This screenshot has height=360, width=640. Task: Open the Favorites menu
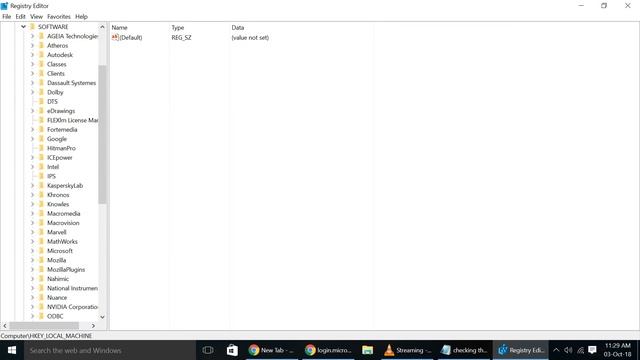pyautogui.click(x=59, y=17)
